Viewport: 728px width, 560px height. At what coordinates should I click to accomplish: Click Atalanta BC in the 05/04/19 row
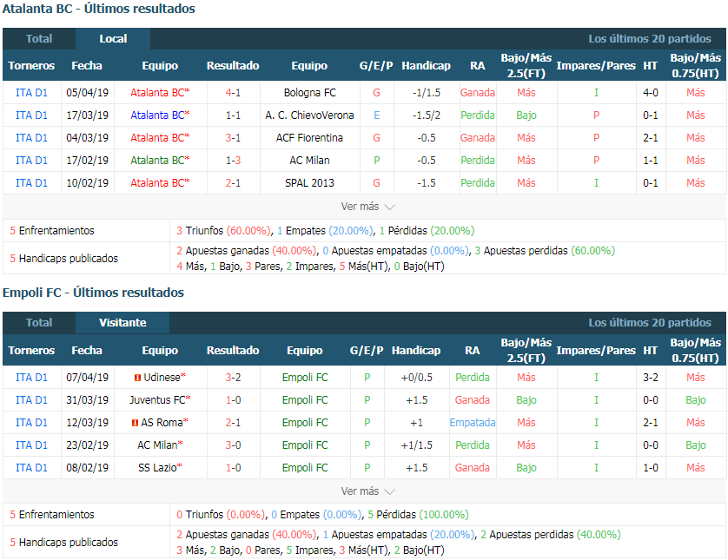[157, 93]
